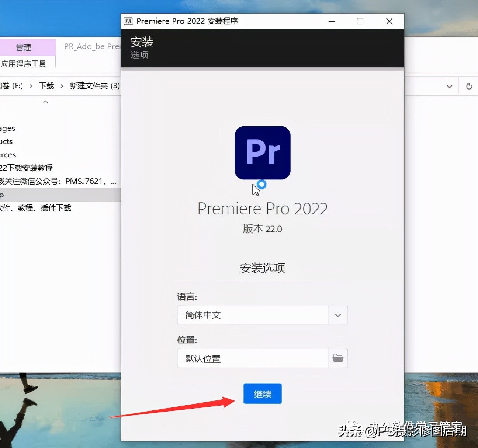Image resolution: width=478 pixels, height=448 pixels.
Task: Click the minimize icon of the installer window
Action: tap(331, 21)
